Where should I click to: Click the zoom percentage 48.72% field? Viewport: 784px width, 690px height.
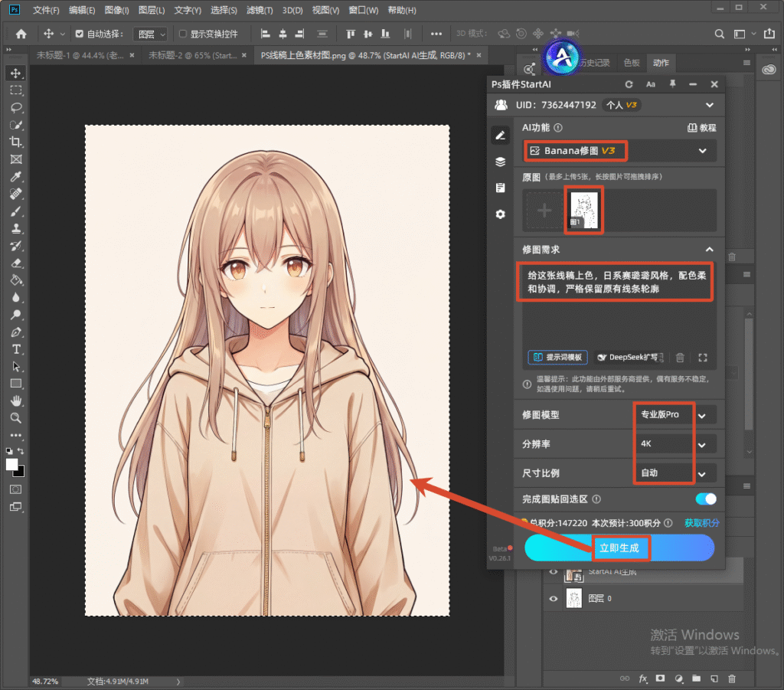[45, 681]
